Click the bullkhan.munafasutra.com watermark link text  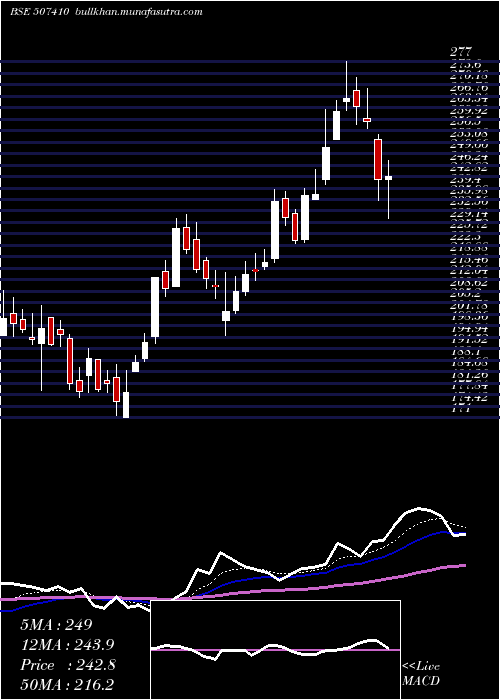138,12
